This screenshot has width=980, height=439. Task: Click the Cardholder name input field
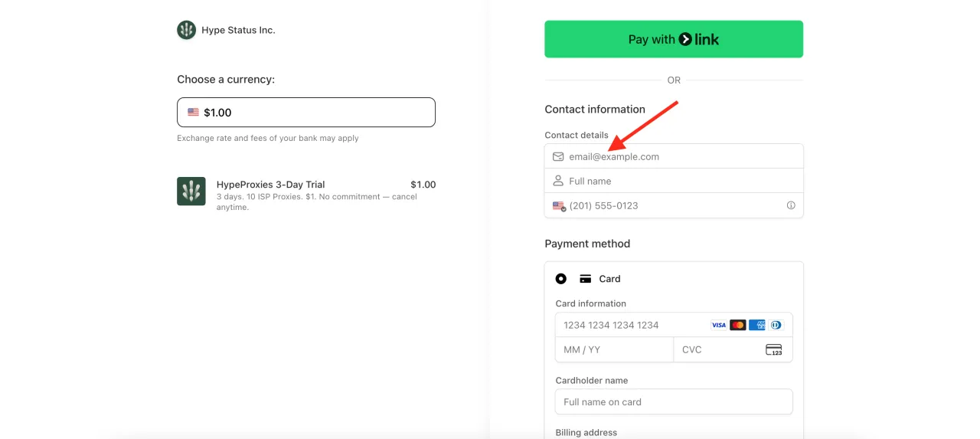click(674, 401)
